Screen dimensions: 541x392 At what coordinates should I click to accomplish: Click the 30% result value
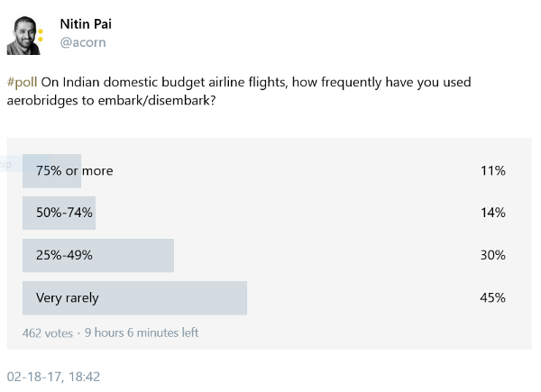click(x=492, y=255)
